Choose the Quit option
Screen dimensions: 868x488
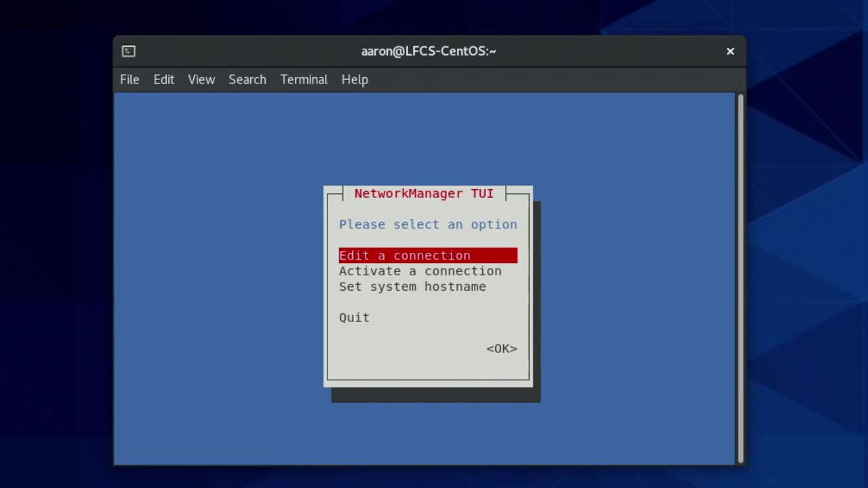click(354, 318)
